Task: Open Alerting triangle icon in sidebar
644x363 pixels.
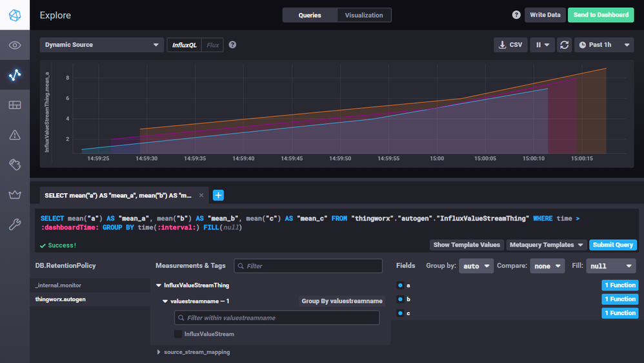Action: pos(15,135)
